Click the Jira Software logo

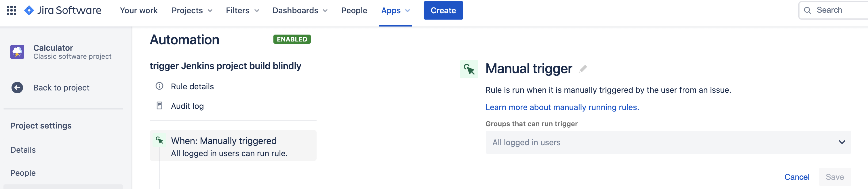(x=63, y=10)
